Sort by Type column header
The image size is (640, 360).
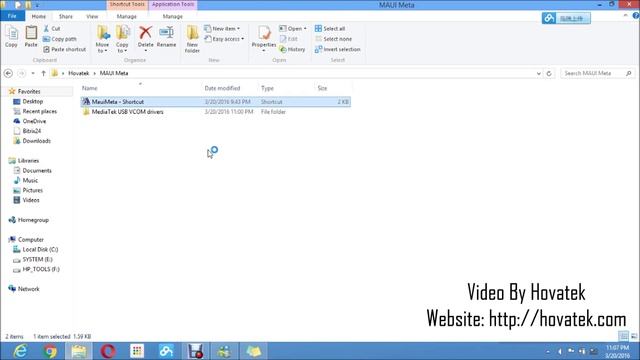(x=267, y=88)
